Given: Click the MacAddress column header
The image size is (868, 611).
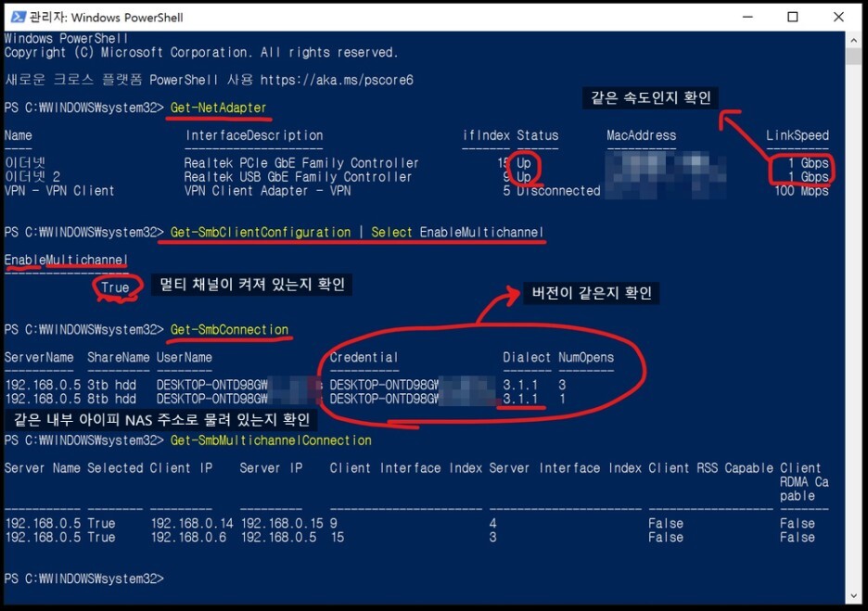Looking at the screenshot, I should point(641,135).
